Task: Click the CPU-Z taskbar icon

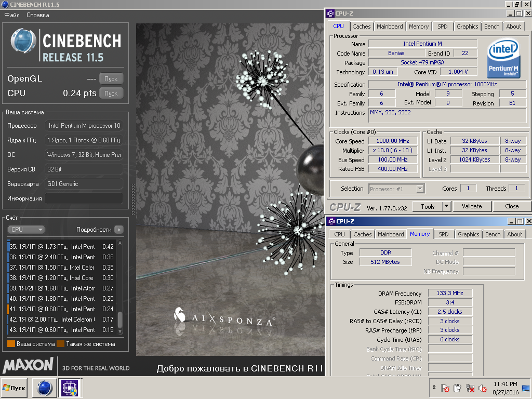Action: (70, 388)
